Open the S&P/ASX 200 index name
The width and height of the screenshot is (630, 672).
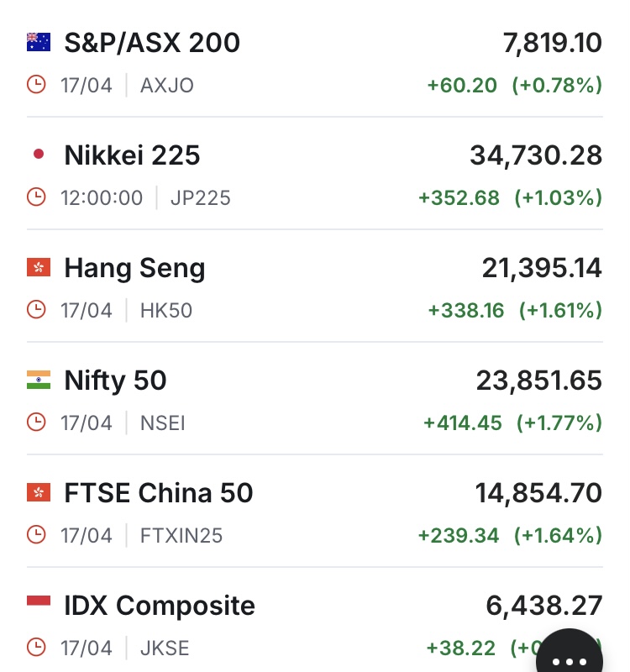pos(152,43)
